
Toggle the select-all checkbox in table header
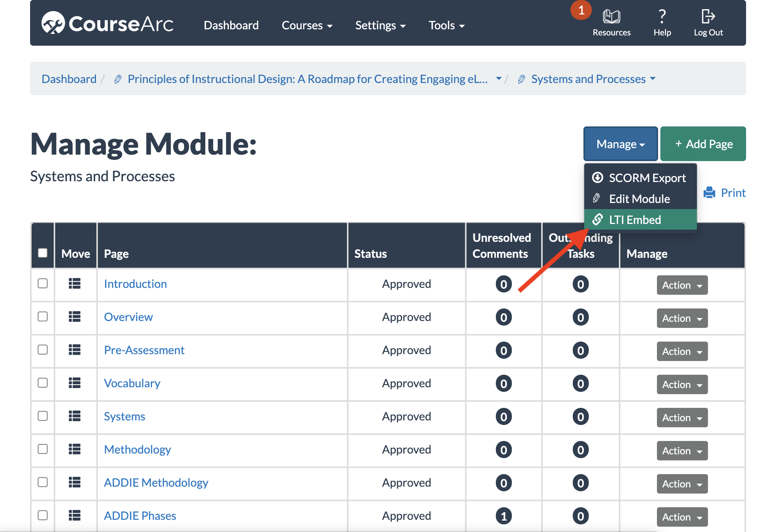click(43, 253)
